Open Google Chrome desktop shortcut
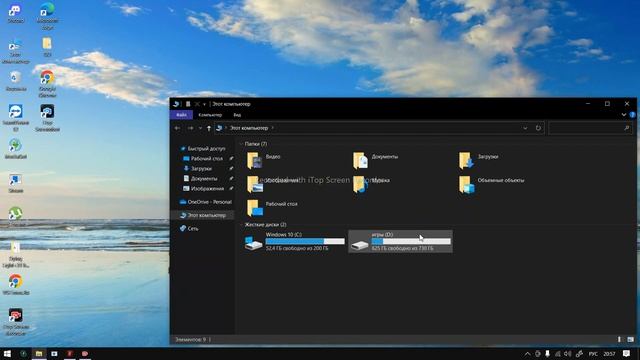 (47, 84)
